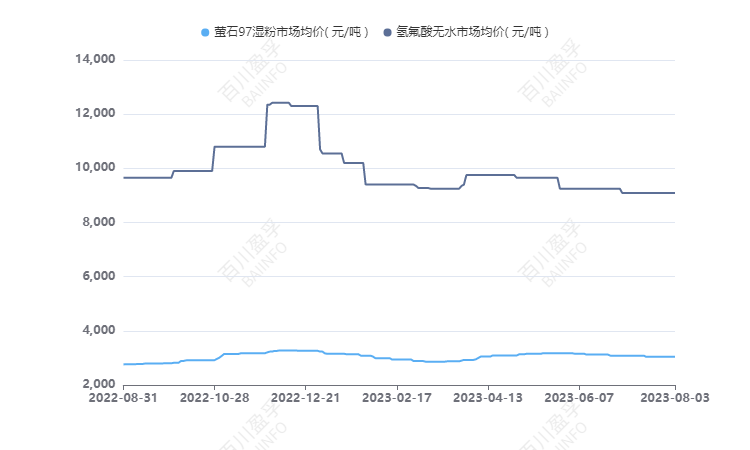Select the 2023-02-17 x-axis date

398,398
